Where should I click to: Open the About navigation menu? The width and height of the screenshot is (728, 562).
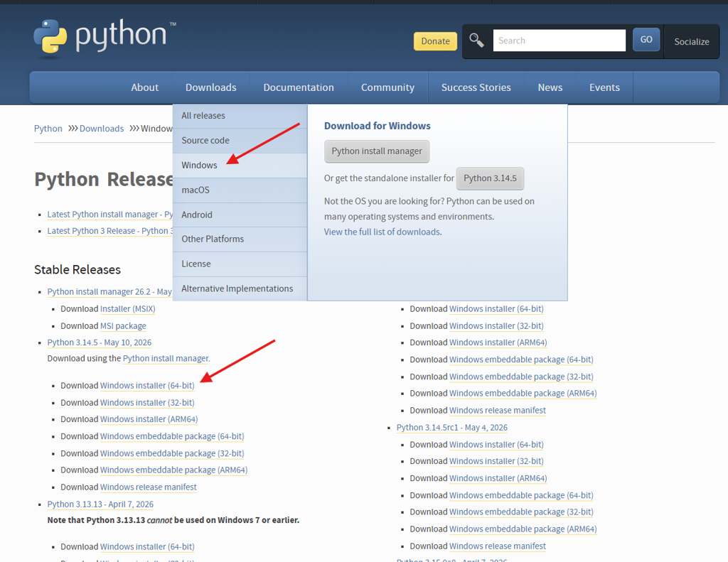pos(144,87)
